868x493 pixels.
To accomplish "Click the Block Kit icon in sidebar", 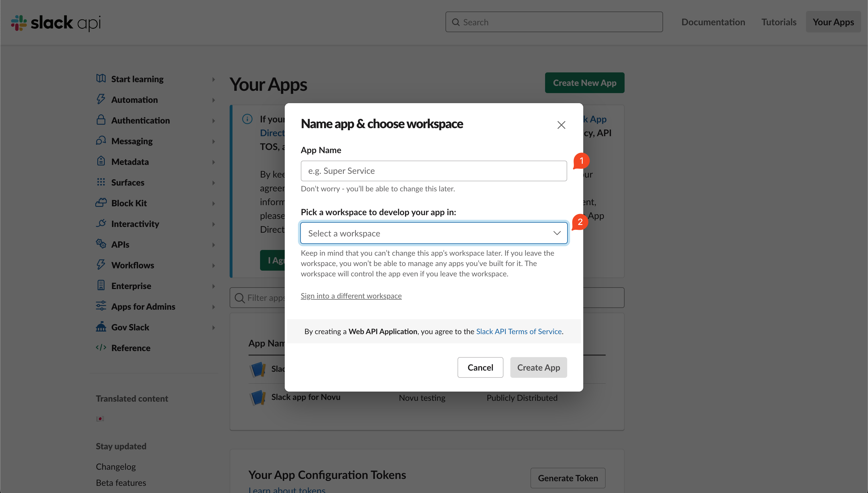I will (x=101, y=203).
